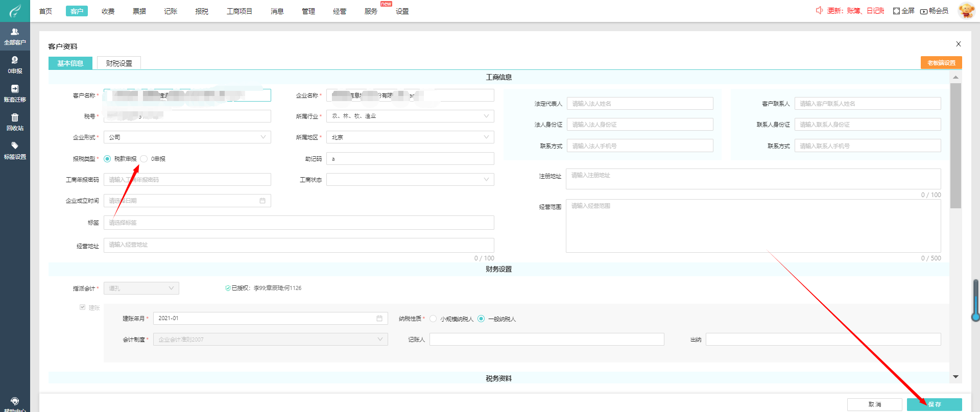Click the 法定代表人 name input field
The image size is (980, 412).
pos(639,104)
